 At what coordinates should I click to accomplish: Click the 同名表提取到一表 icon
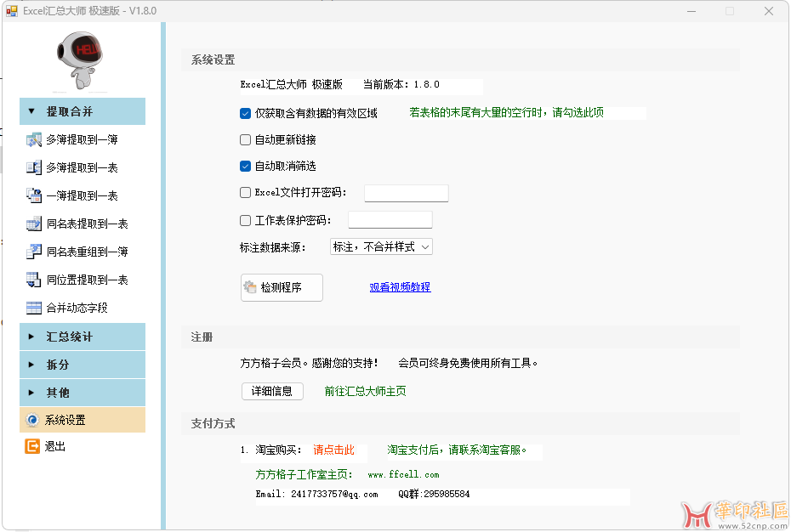pos(34,224)
